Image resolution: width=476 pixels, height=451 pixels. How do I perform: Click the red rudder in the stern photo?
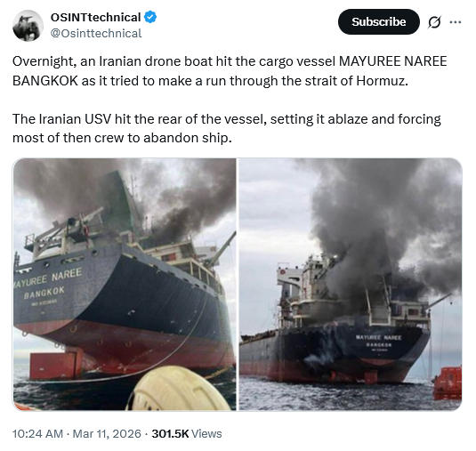56,365
